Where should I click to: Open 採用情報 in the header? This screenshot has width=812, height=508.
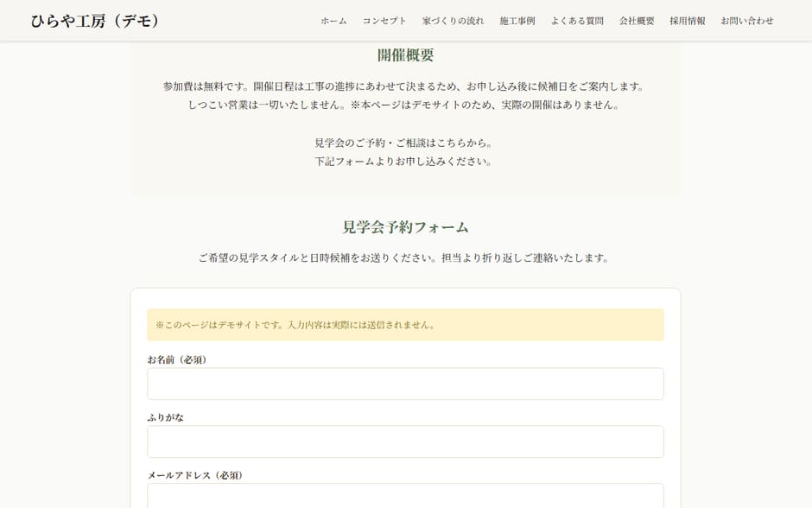pyautogui.click(x=688, y=21)
